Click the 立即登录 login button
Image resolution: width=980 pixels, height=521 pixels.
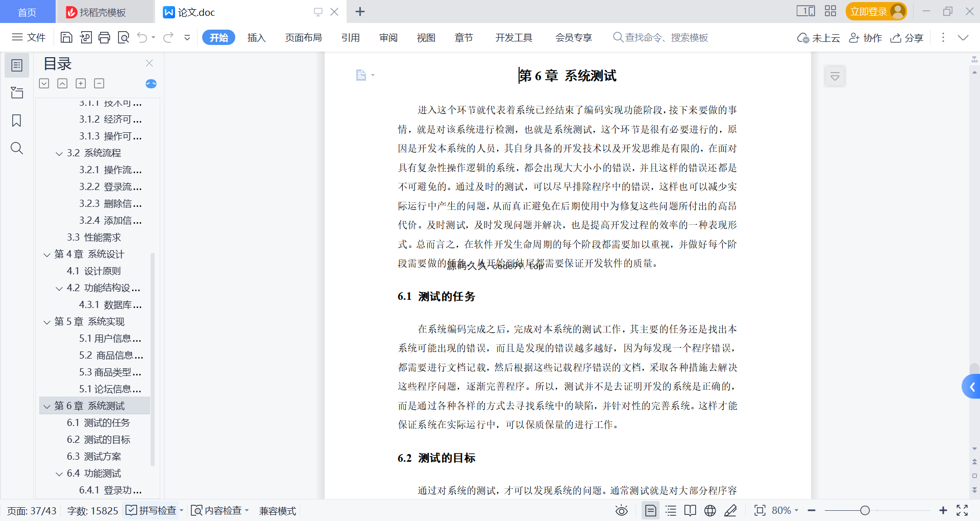876,11
